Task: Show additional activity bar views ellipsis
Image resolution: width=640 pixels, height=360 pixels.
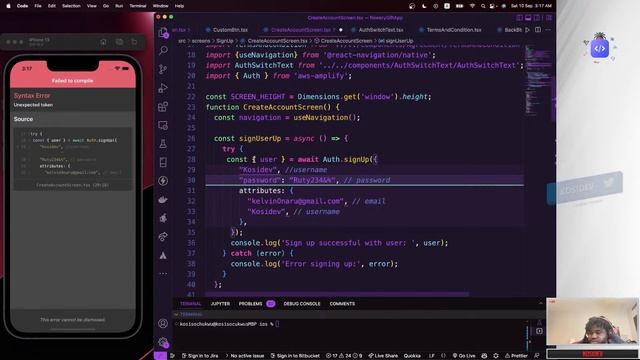Action: 163,273
